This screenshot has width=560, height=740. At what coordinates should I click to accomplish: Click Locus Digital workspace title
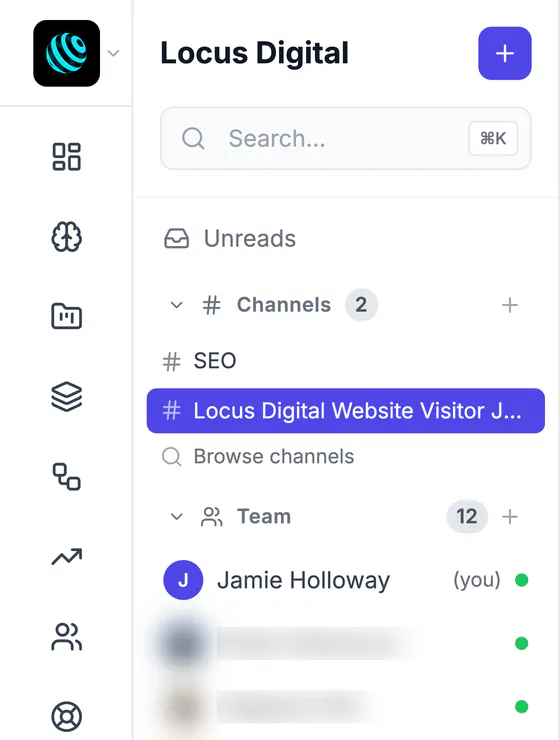(x=254, y=52)
